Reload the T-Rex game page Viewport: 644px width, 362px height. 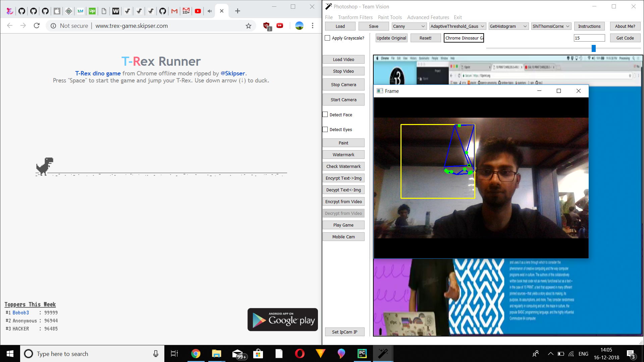(x=37, y=26)
